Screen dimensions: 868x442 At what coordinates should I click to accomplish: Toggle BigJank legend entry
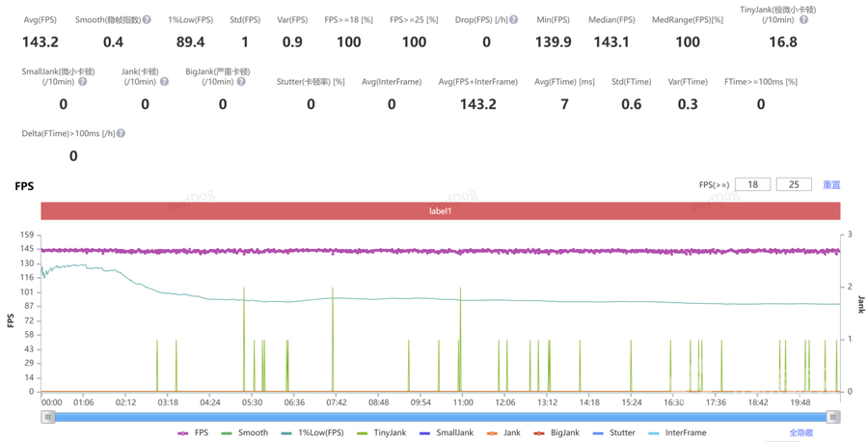click(x=556, y=432)
